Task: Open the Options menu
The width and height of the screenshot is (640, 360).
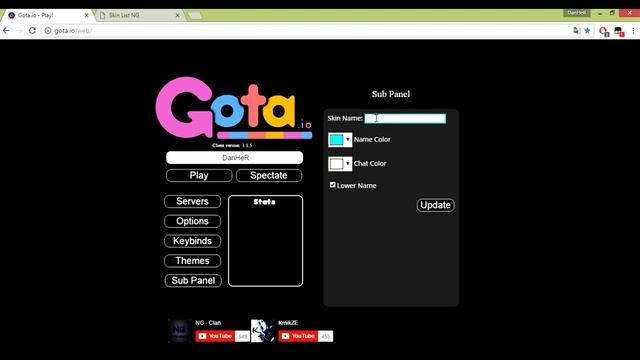Action: pyautogui.click(x=193, y=221)
